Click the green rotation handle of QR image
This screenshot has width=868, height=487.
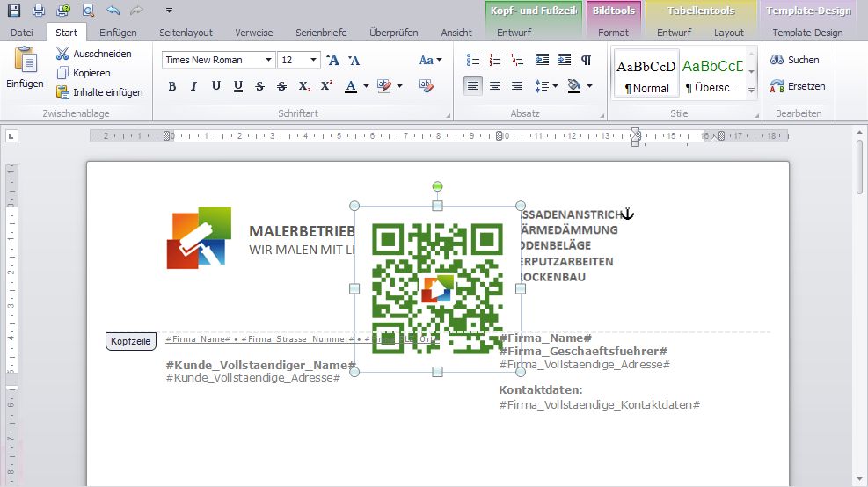tap(437, 186)
